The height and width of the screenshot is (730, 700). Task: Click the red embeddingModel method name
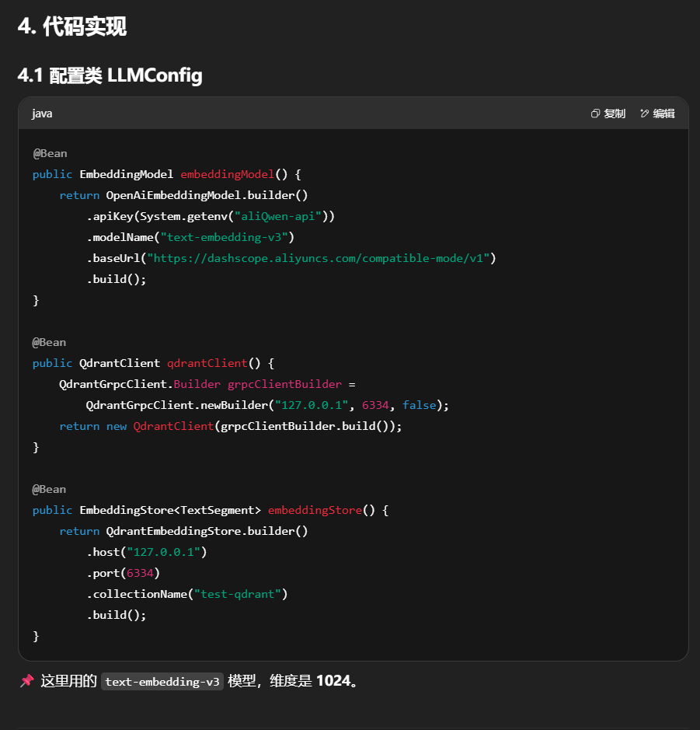227,174
